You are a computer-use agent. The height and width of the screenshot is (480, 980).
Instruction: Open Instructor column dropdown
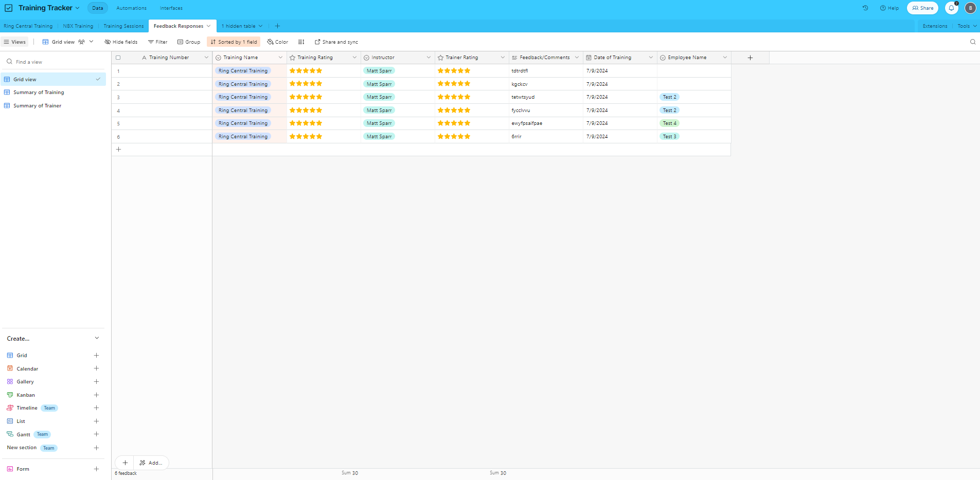click(x=429, y=58)
